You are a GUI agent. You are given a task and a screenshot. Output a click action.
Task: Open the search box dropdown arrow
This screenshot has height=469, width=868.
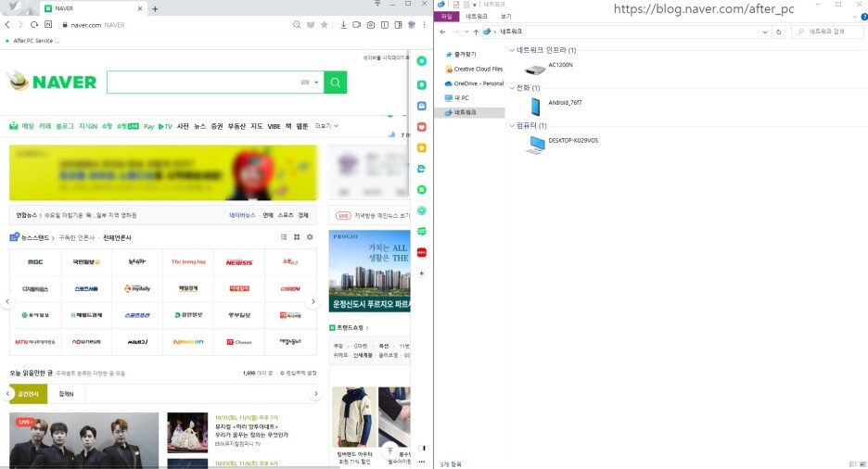coord(316,82)
